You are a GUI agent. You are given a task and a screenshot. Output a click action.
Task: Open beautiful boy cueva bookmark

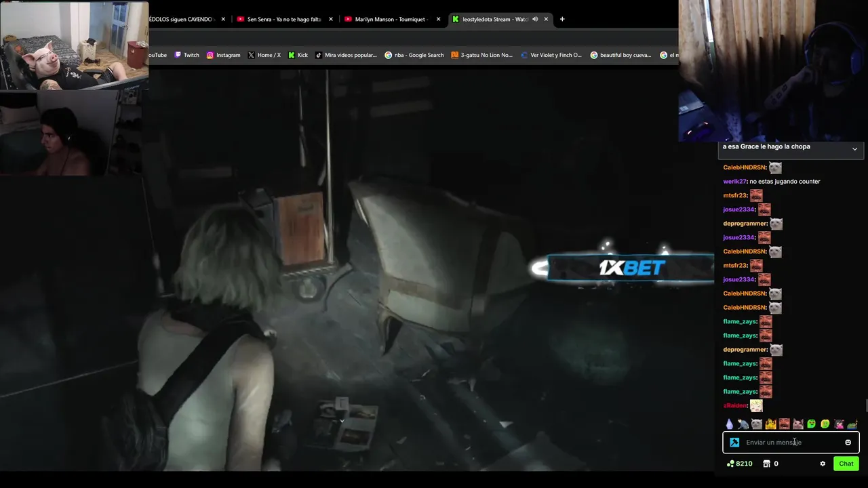[620, 55]
